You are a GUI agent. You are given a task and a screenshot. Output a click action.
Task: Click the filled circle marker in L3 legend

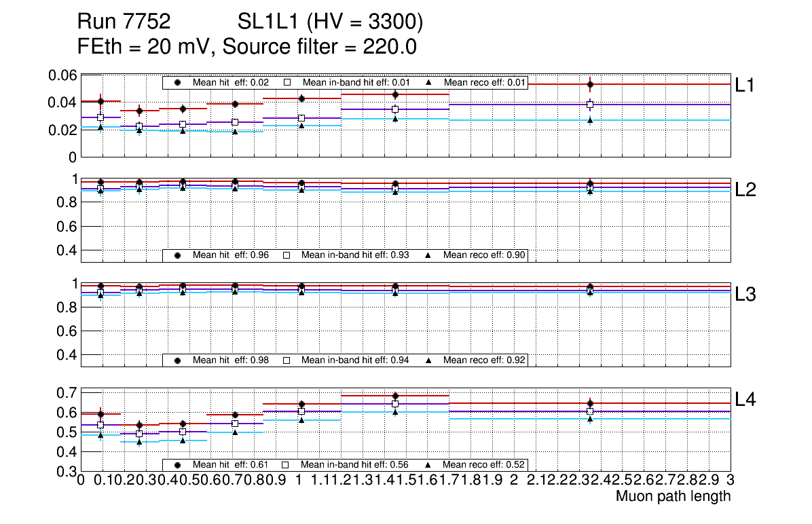177,360
